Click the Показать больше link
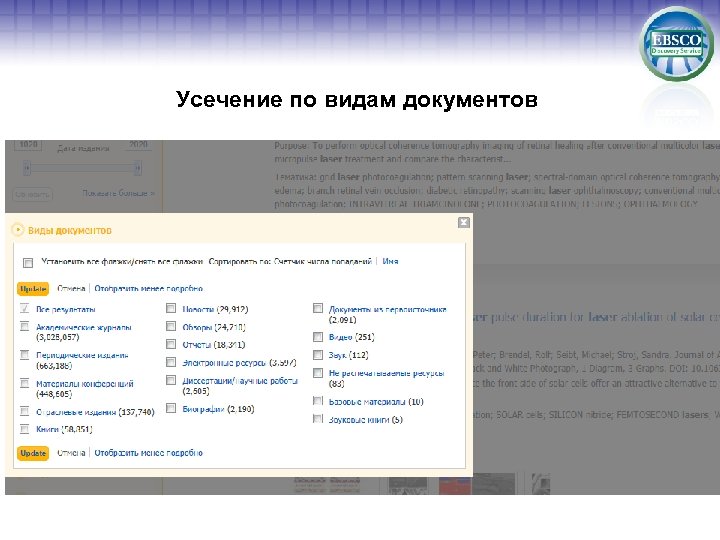The width and height of the screenshot is (720, 540). [x=118, y=193]
